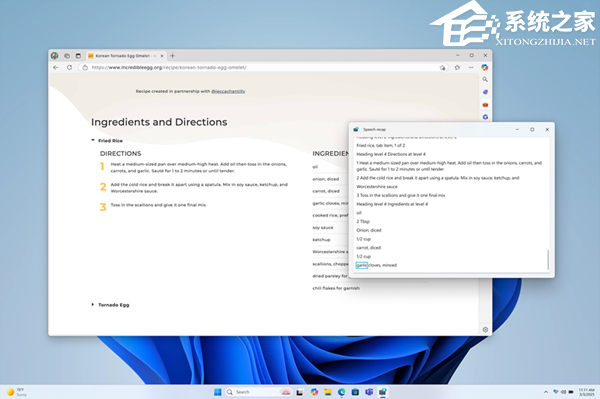Screen dimensions: 600x399
Task: Click the Edge sidebar search icon
Action: [485, 80]
